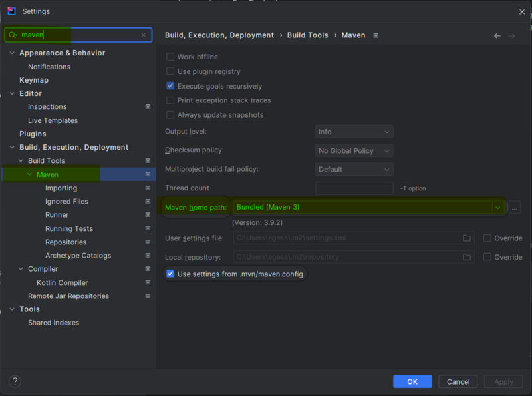Select Plugins in settings tree
Image resolution: width=532 pixels, height=396 pixels.
[x=33, y=134]
